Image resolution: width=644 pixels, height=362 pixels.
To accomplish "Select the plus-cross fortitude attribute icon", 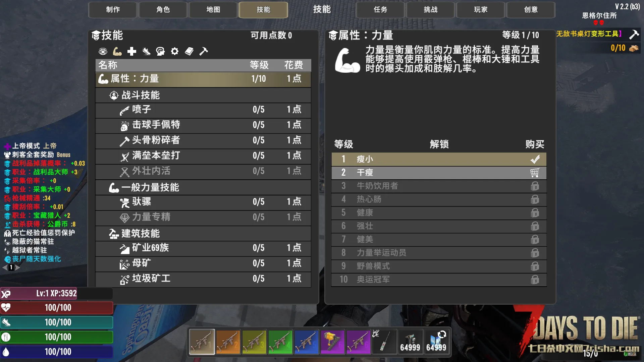I will [131, 51].
